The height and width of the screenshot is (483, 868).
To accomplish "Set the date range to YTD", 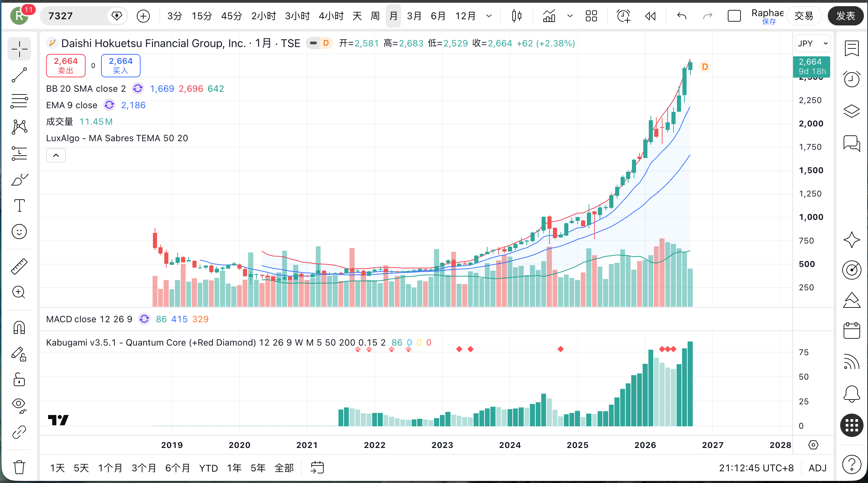I will (209, 468).
